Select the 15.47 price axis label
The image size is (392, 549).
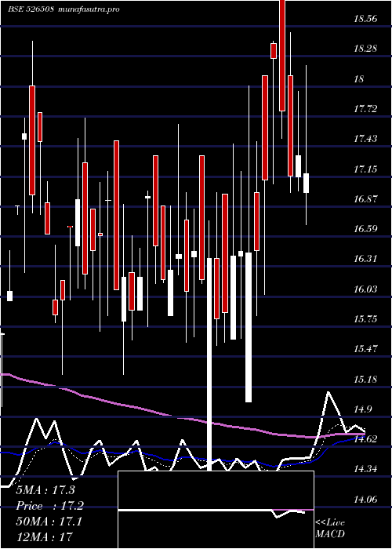[365, 349]
